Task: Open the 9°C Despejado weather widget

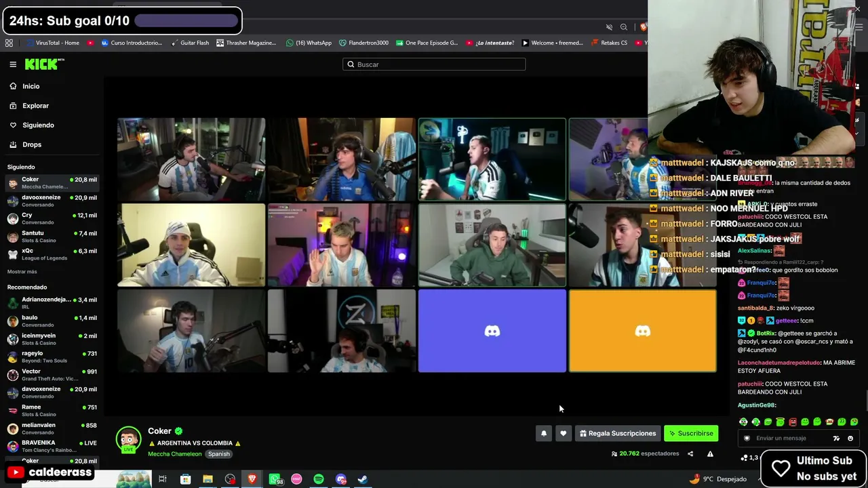Action: (717, 479)
